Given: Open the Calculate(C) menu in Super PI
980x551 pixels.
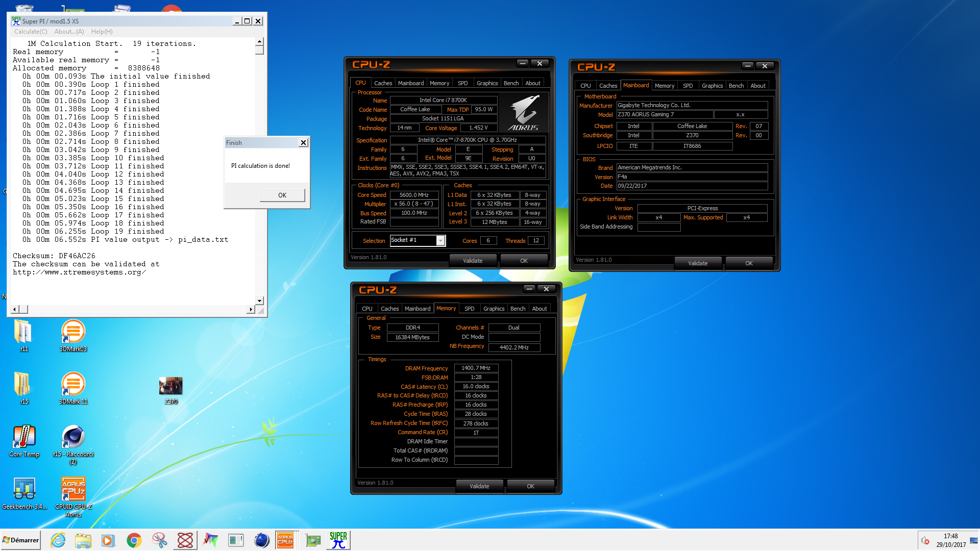Looking at the screenshot, I should point(31,32).
